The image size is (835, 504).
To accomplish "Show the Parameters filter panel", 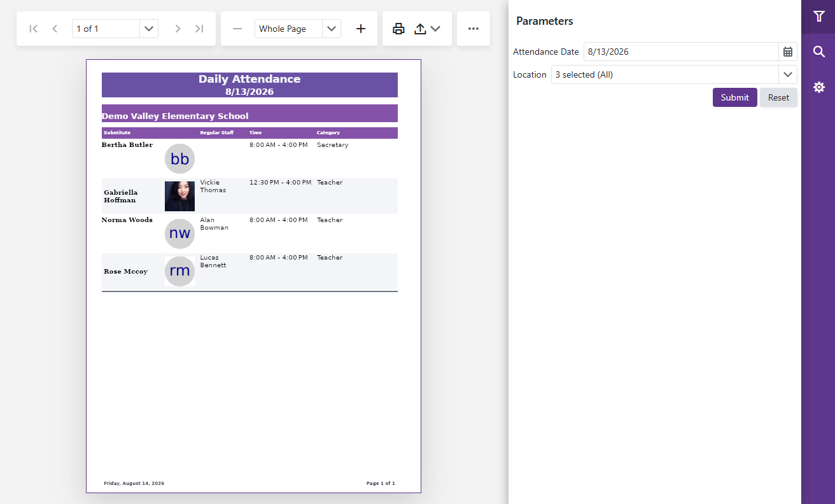I will pyautogui.click(x=819, y=17).
